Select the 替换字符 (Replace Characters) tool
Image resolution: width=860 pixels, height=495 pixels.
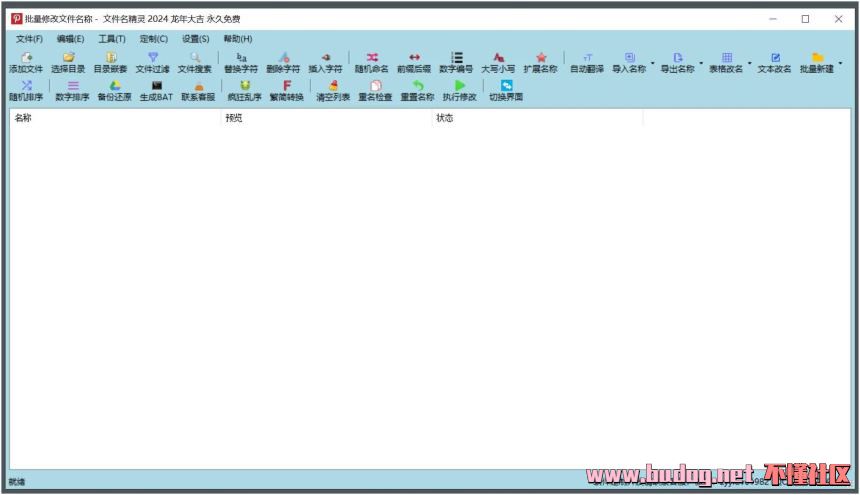click(x=240, y=63)
